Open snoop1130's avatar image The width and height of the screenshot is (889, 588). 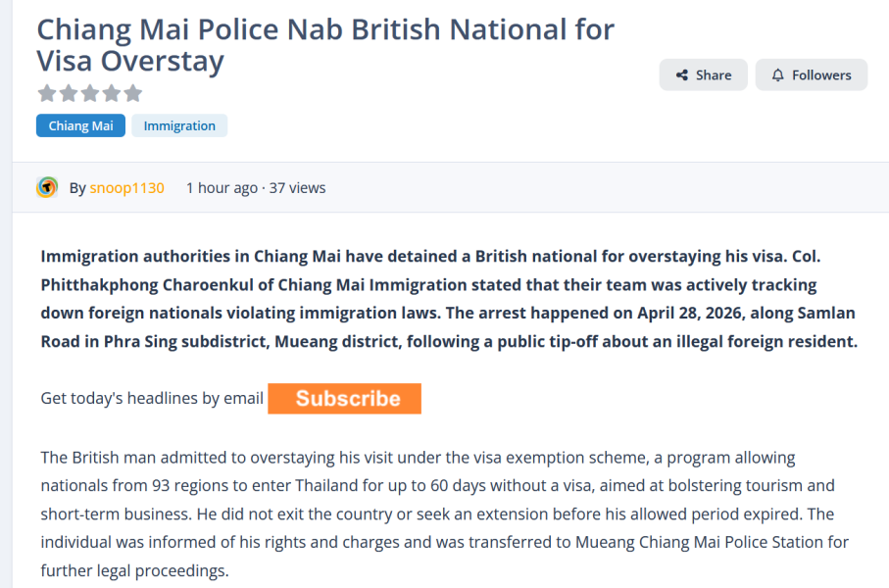coord(47,187)
